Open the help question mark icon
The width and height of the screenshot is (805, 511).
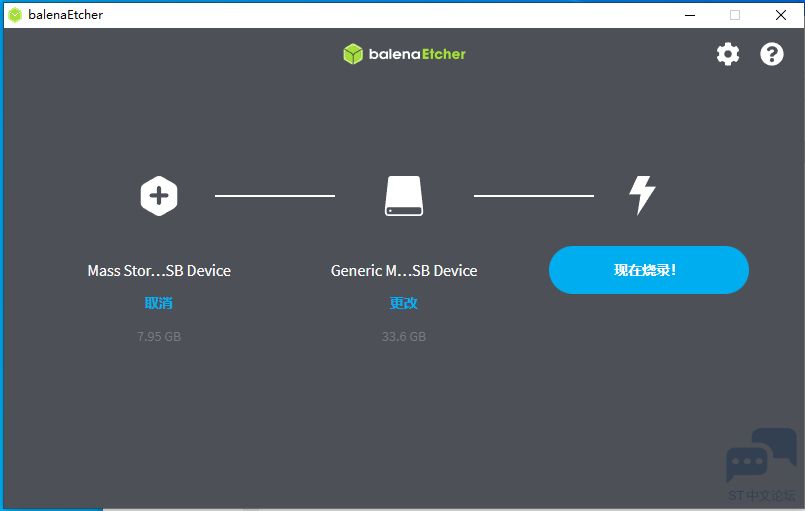coord(772,54)
